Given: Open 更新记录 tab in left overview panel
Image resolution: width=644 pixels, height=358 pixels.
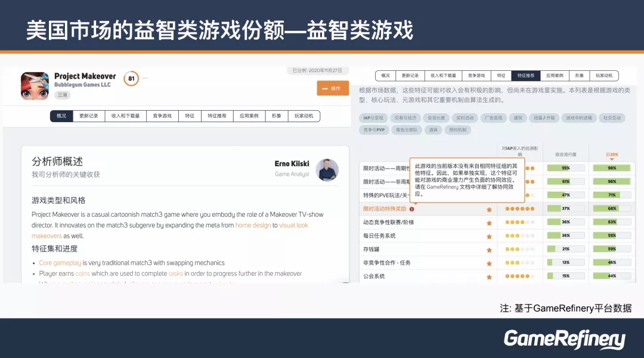Looking at the screenshot, I should click(x=89, y=116).
